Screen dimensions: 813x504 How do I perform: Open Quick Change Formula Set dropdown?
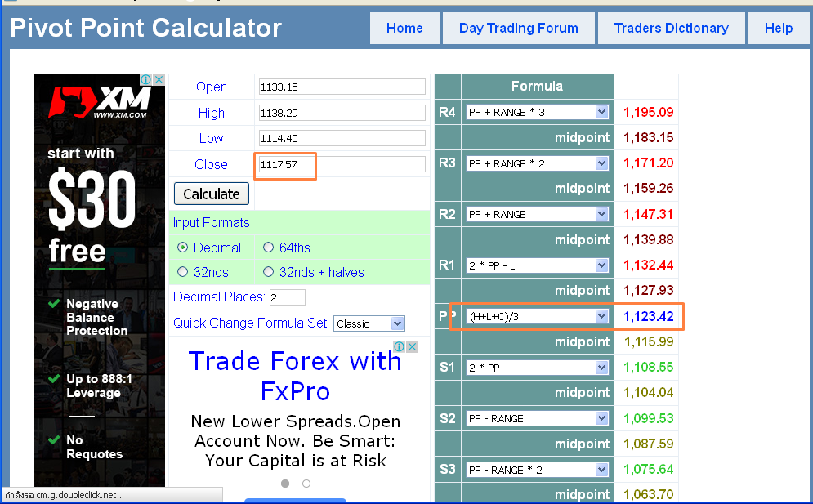coord(369,323)
